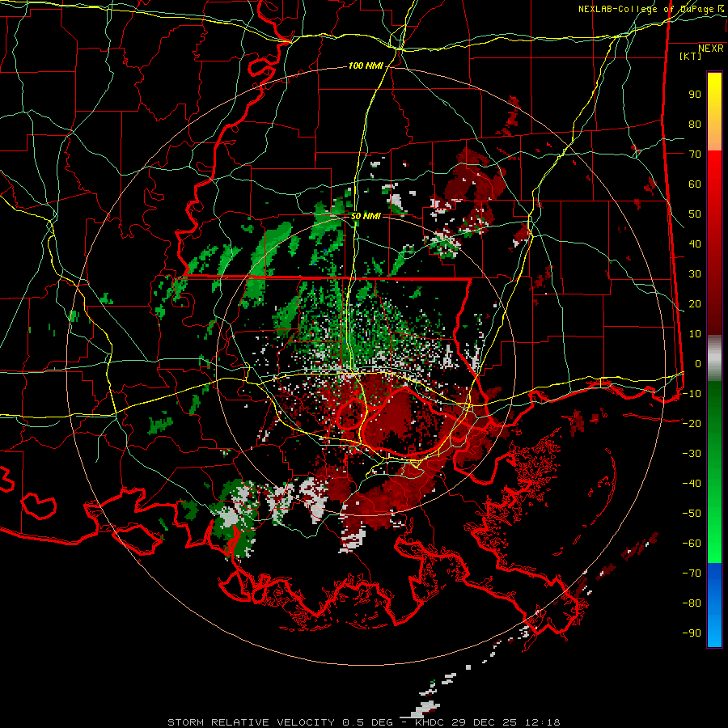Click the -40 value on the velocity scale
The height and width of the screenshot is (728, 728).
click(692, 484)
